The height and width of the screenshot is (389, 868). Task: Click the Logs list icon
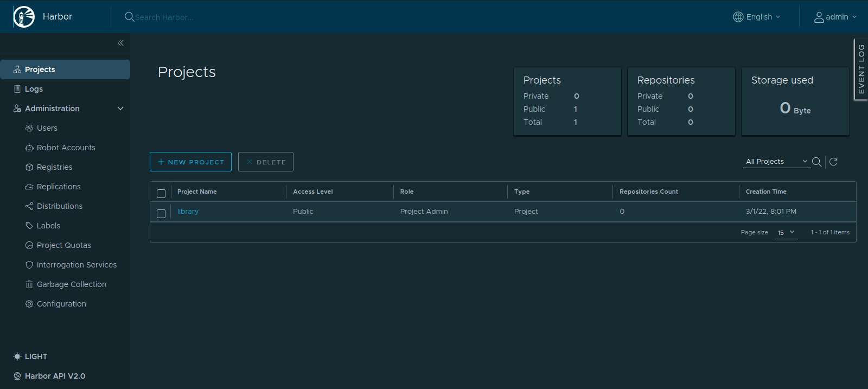pyautogui.click(x=17, y=89)
